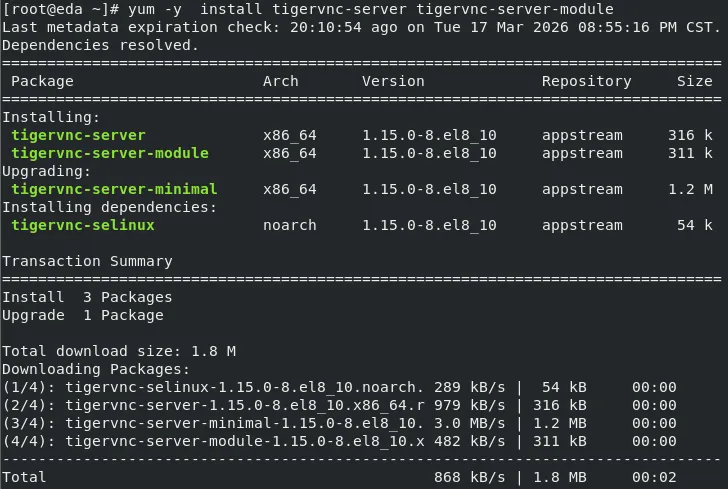728x489 pixels.
Task: Click the Install 3 Packages summary line
Action: click(87, 297)
